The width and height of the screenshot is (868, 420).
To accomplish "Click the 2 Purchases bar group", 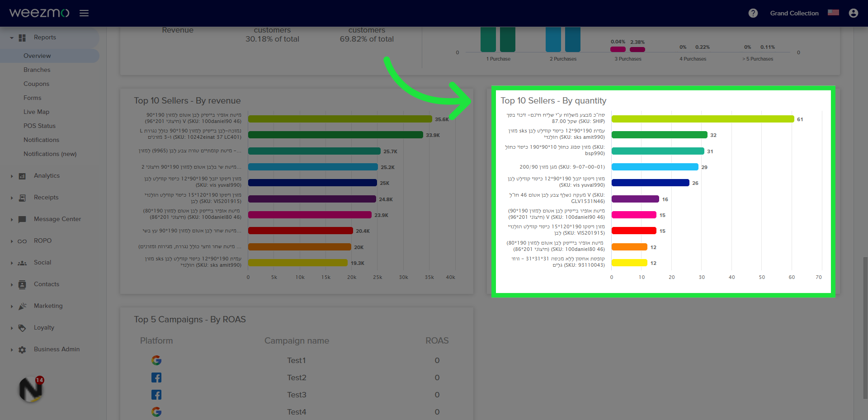I will (x=563, y=39).
